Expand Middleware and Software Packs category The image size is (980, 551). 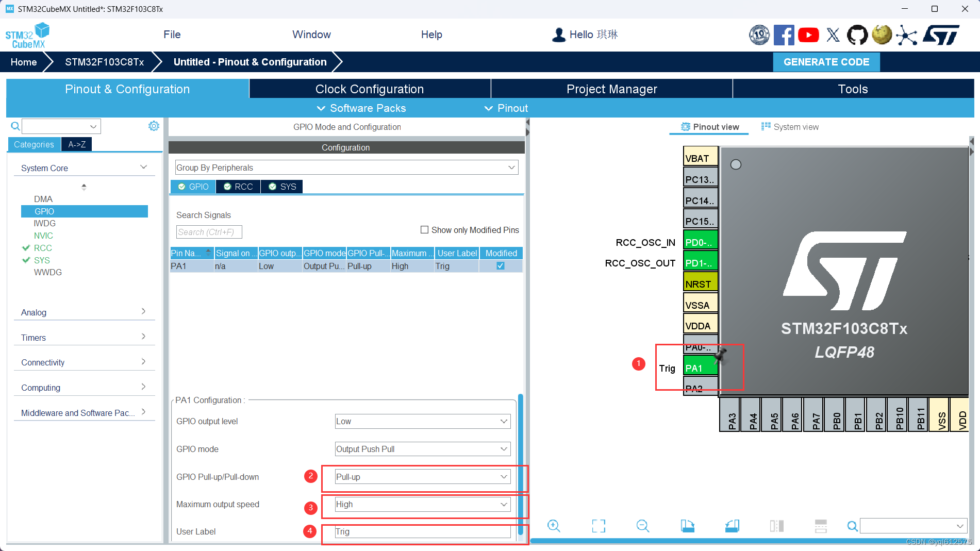pos(84,413)
